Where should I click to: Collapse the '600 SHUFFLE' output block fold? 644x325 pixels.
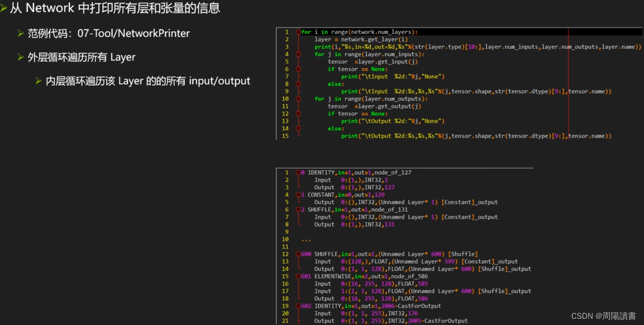click(x=298, y=254)
